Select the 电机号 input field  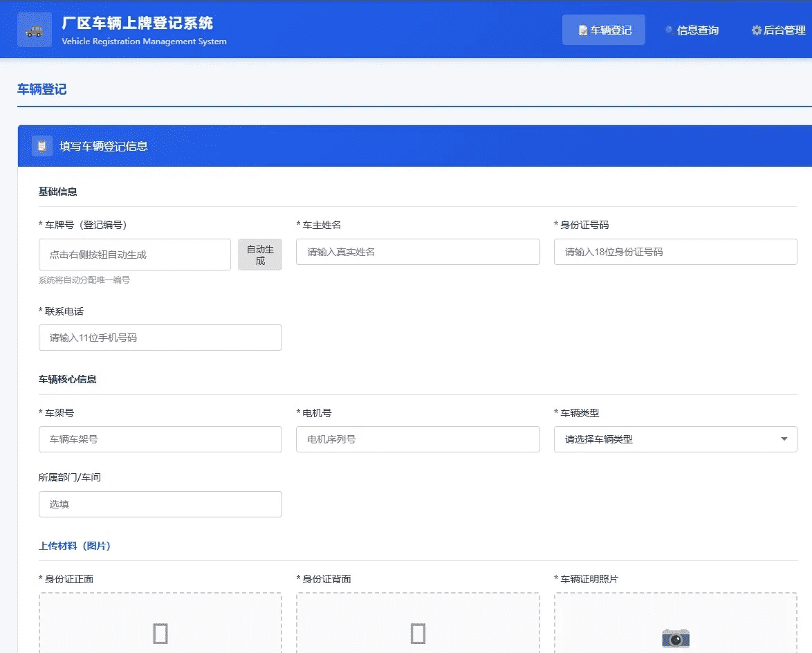pos(418,439)
